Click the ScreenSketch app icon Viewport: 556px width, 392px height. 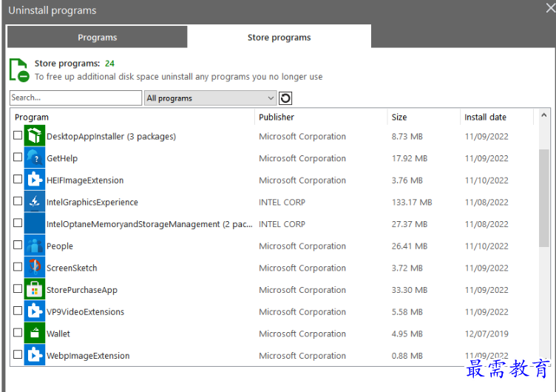point(35,268)
